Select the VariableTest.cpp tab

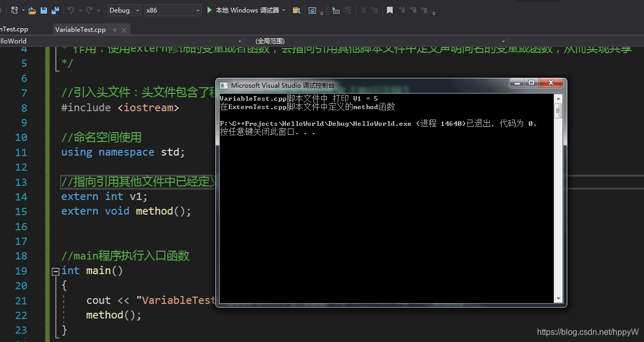coord(80,30)
